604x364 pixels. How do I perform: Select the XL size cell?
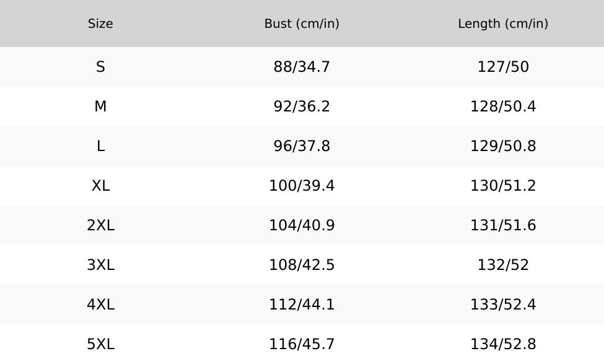(x=100, y=186)
